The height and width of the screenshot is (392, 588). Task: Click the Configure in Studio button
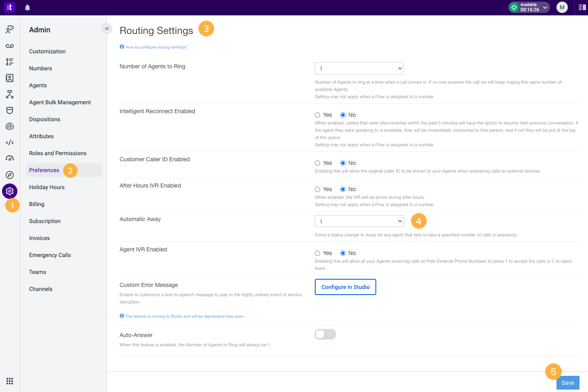(346, 287)
